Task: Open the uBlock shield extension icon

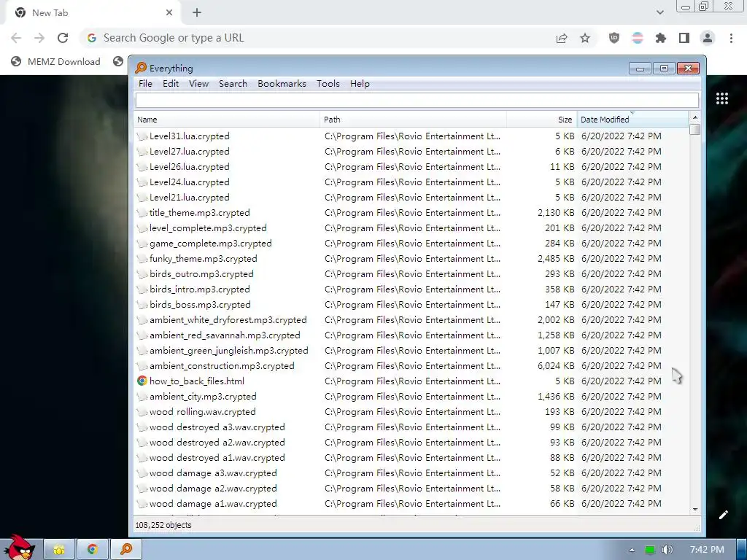Action: (614, 38)
